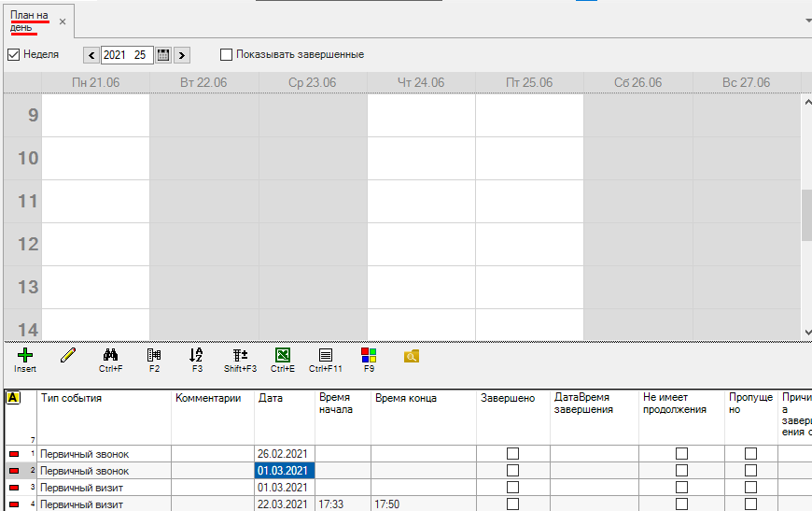Enable Показывать завершенные checkbox
The height and width of the screenshot is (511, 812).
226,54
